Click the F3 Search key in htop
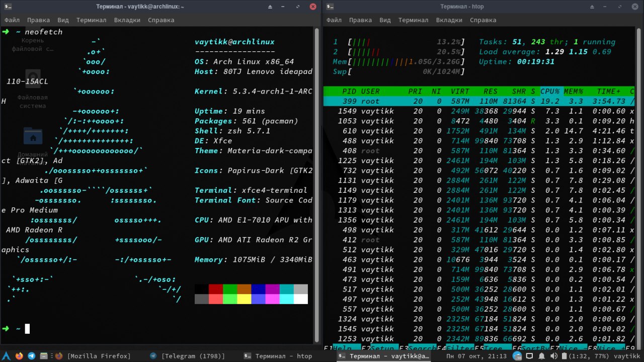Image resolution: width=644 pixels, height=362 pixels. tap(418, 348)
